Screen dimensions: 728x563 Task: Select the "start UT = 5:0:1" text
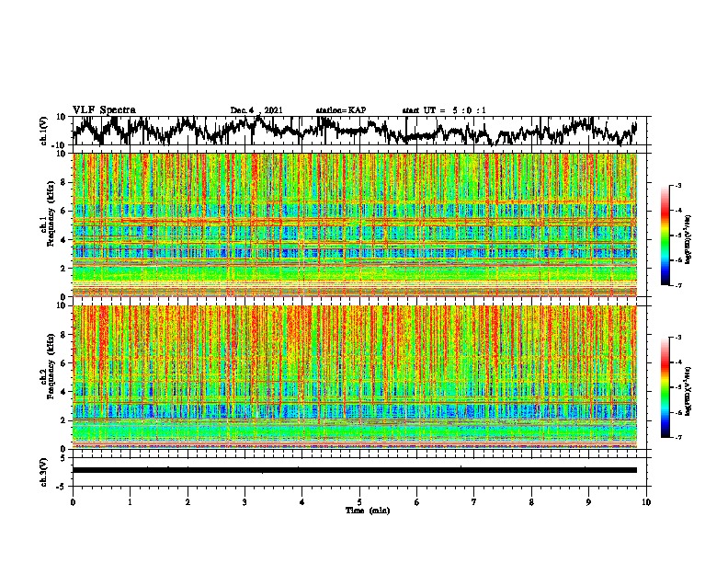(x=444, y=110)
